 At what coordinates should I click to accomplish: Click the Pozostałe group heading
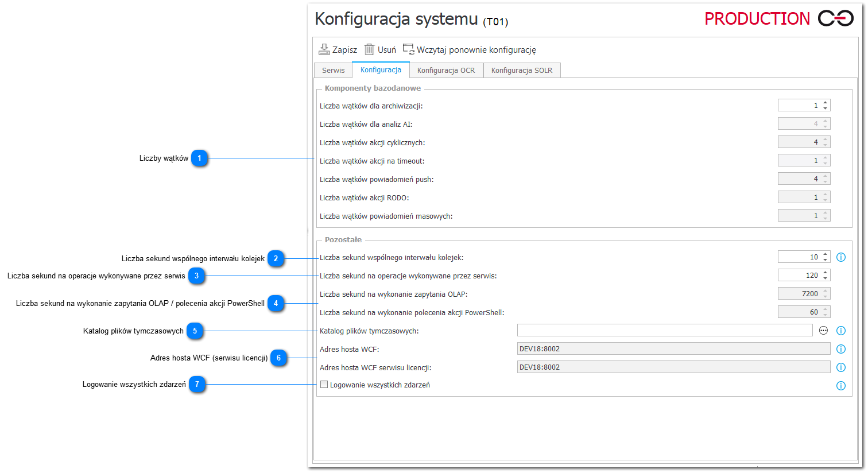pos(343,240)
